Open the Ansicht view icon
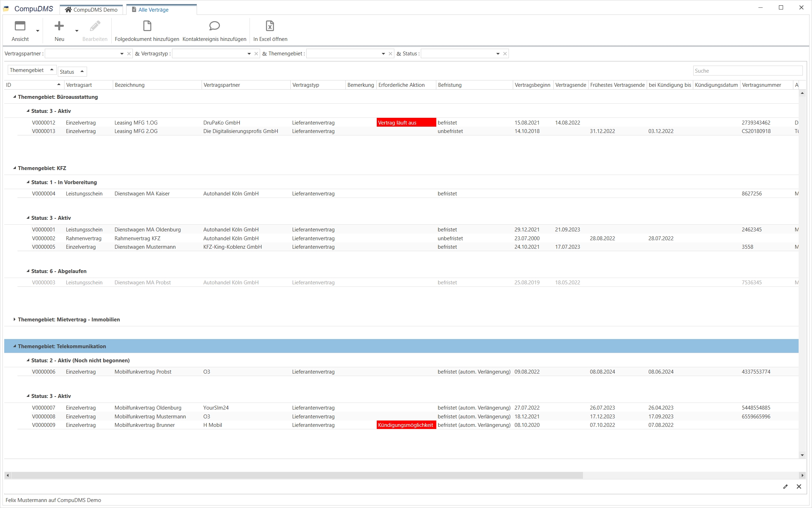812x508 pixels. (20, 26)
